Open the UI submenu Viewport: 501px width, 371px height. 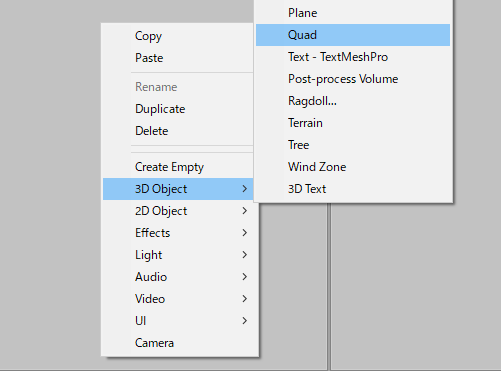(180, 321)
